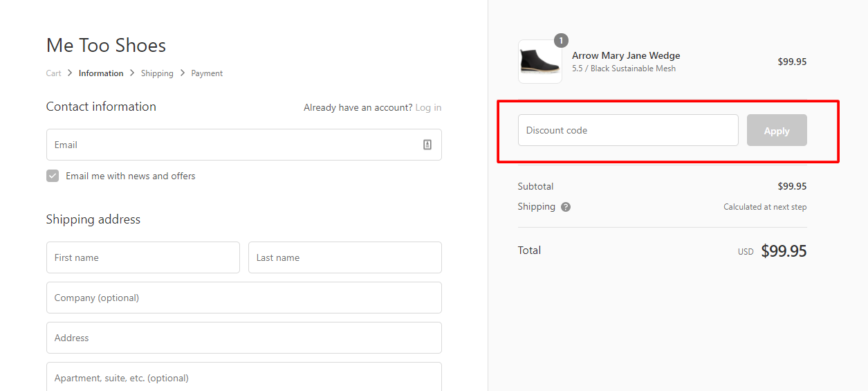868x391 pixels.
Task: Click the chevron after Cart breadcrumb
Action: point(70,73)
